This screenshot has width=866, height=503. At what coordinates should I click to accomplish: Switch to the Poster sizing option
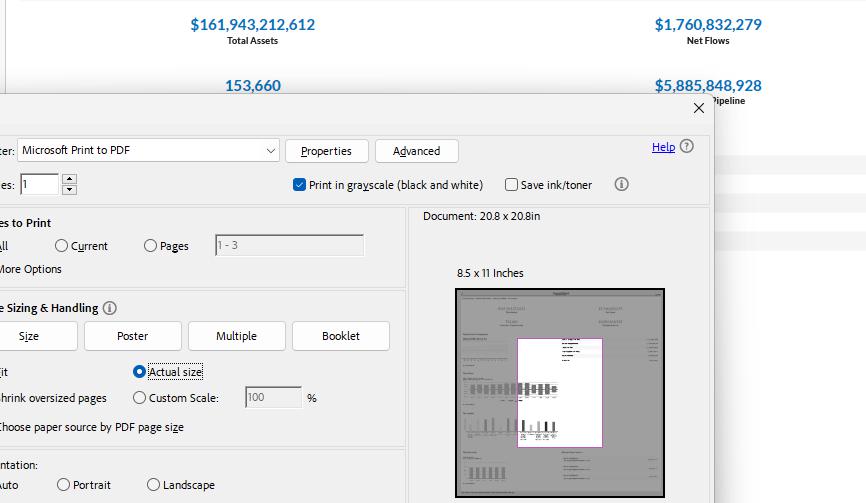pos(132,336)
